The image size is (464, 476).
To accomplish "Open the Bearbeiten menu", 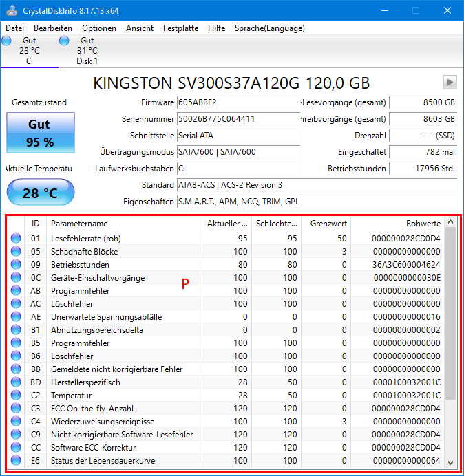I will point(53,28).
